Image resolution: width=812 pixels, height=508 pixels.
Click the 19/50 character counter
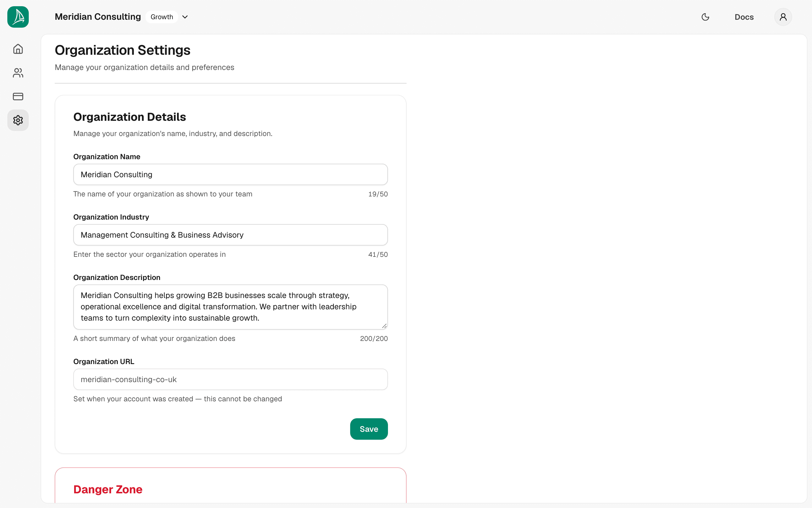pyautogui.click(x=378, y=194)
